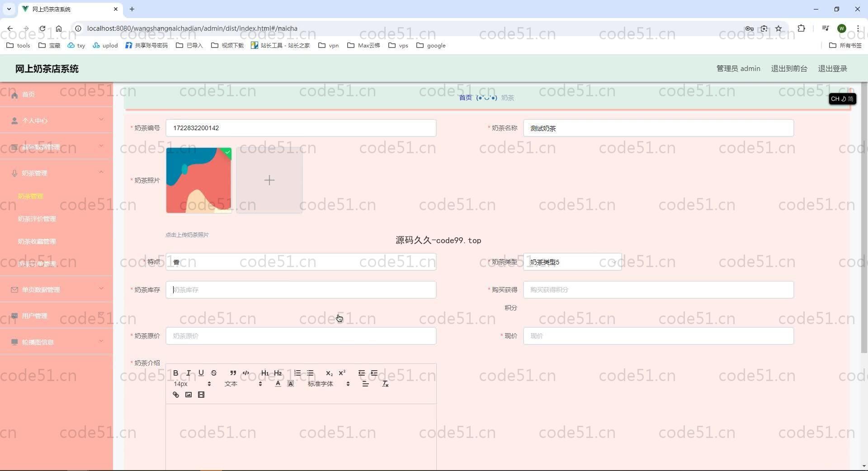Click the 退出登录 link
The image size is (868, 471).
[832, 69]
